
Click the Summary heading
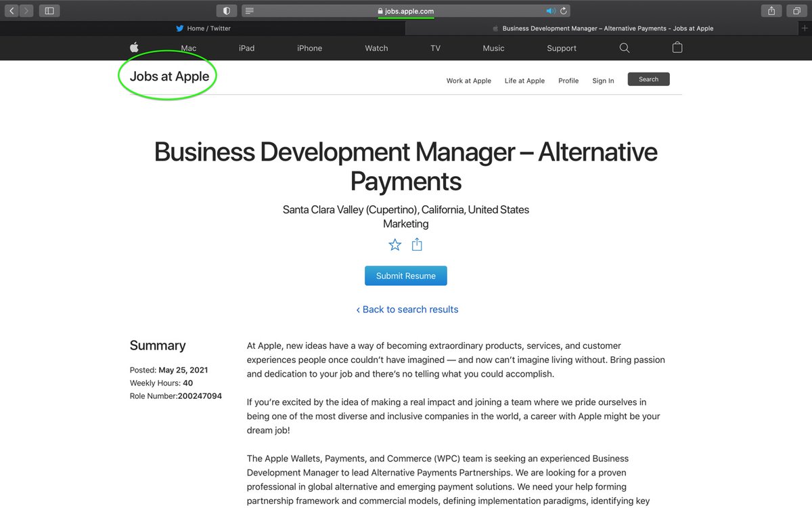click(158, 345)
